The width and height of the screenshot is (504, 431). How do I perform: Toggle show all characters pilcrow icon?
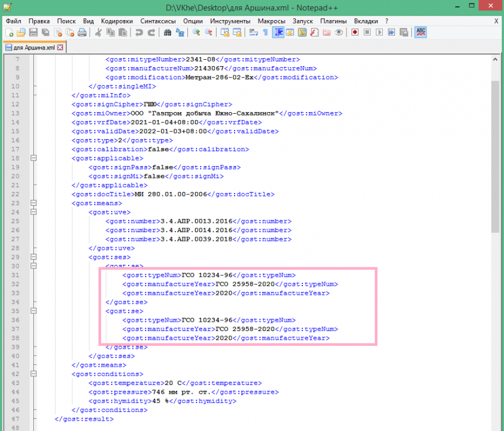click(x=265, y=32)
